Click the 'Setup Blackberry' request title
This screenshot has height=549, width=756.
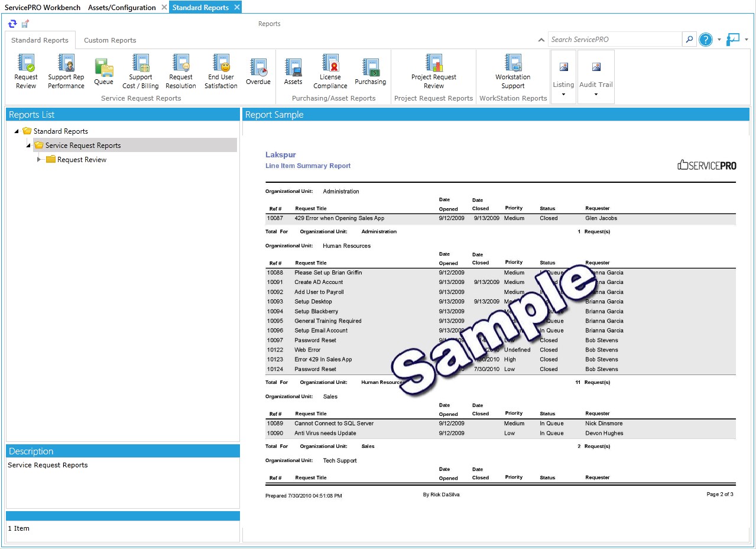pos(316,311)
